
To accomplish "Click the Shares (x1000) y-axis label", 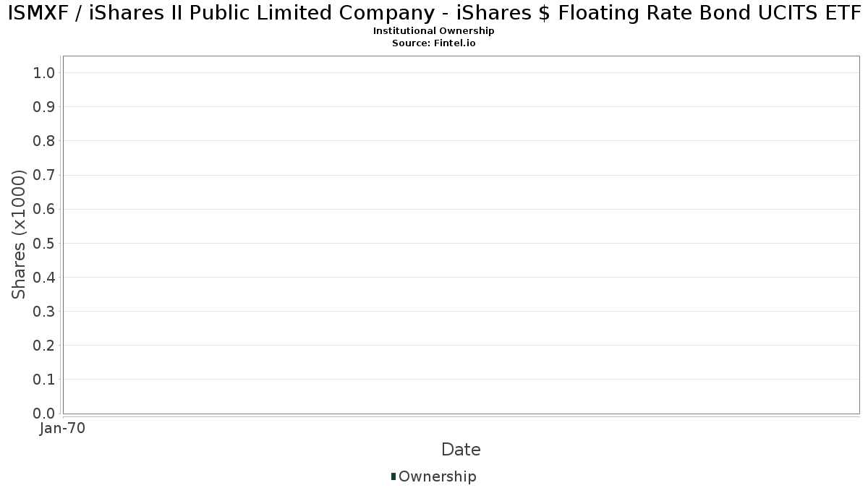I will point(19,235).
